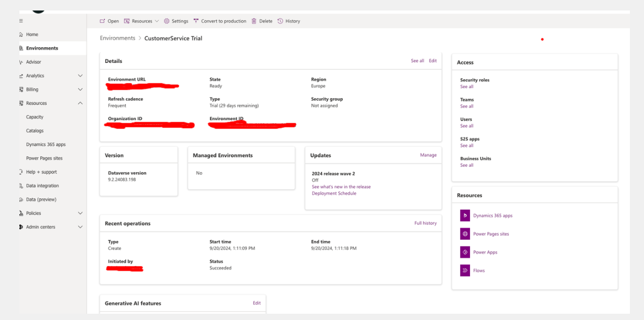The width and height of the screenshot is (644, 320).
Task: Click the Help + support icon
Action: click(21, 172)
